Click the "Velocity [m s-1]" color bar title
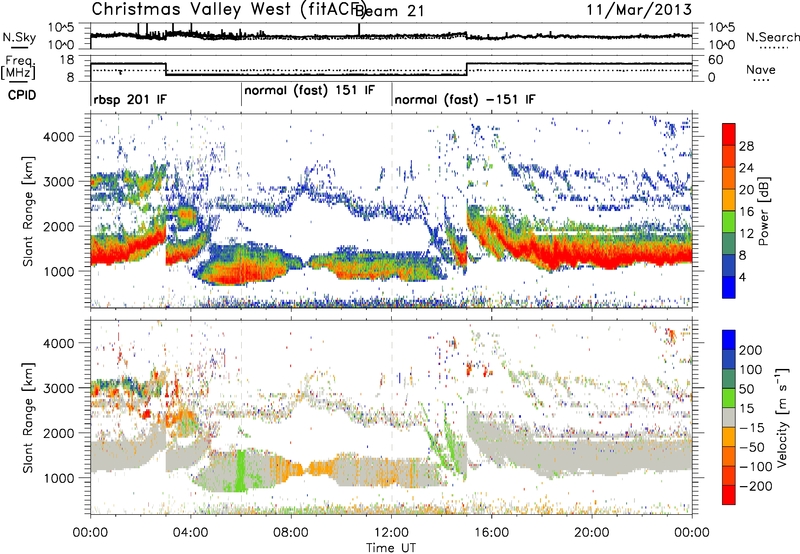 coord(782,417)
